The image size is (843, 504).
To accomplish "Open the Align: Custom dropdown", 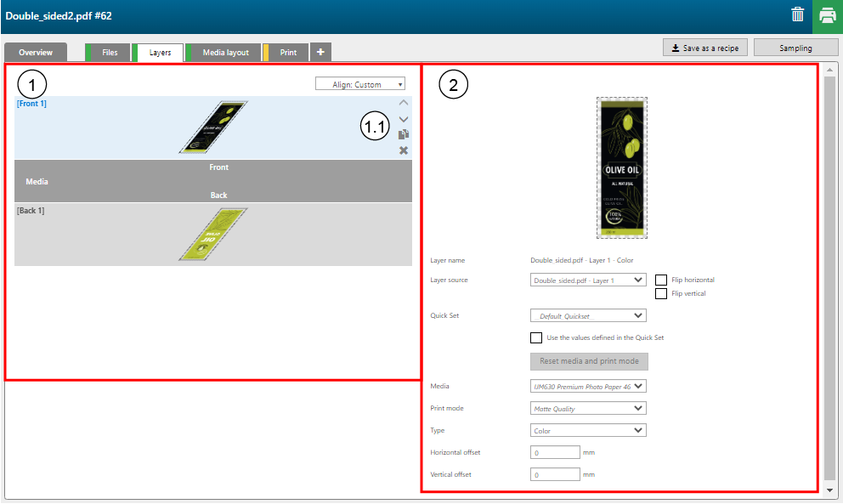I will (x=359, y=84).
